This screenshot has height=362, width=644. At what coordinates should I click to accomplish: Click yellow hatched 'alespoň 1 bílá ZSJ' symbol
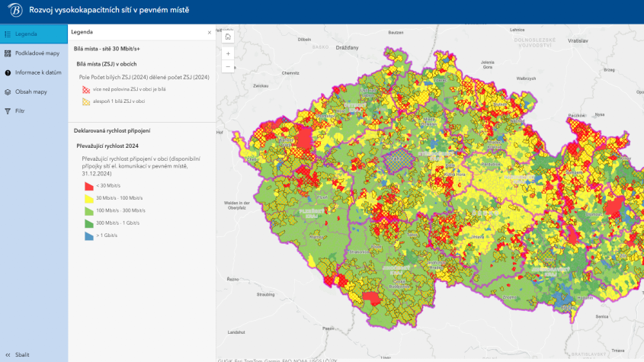click(x=86, y=101)
